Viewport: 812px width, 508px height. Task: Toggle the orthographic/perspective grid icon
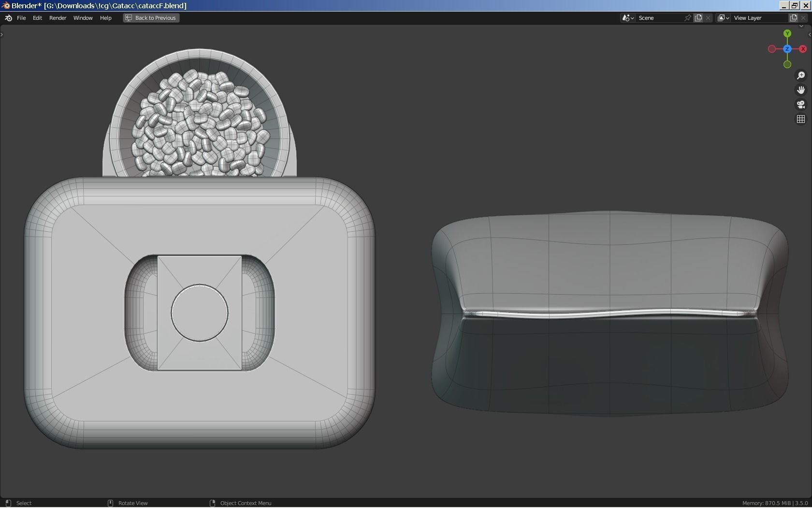tap(801, 119)
